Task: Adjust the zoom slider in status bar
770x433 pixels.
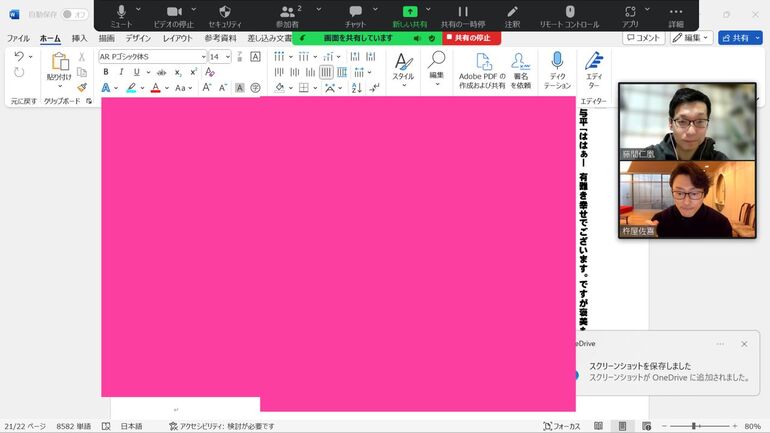Action: pos(694,426)
